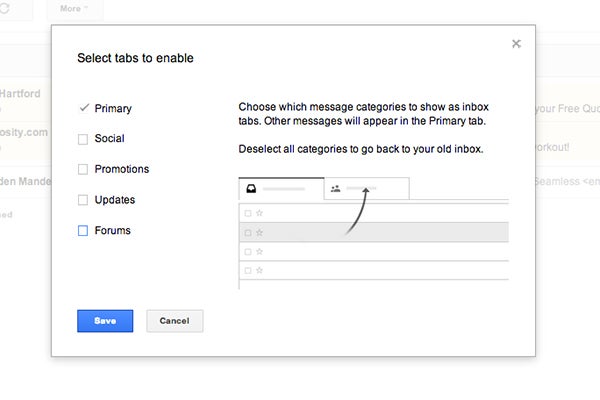Image resolution: width=600 pixels, height=400 pixels.
Task: Click the 'Deselect all categories' instruction text
Action: tap(361, 149)
